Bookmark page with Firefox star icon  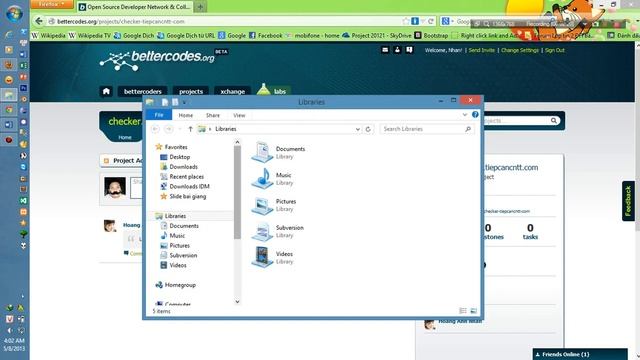405,21
